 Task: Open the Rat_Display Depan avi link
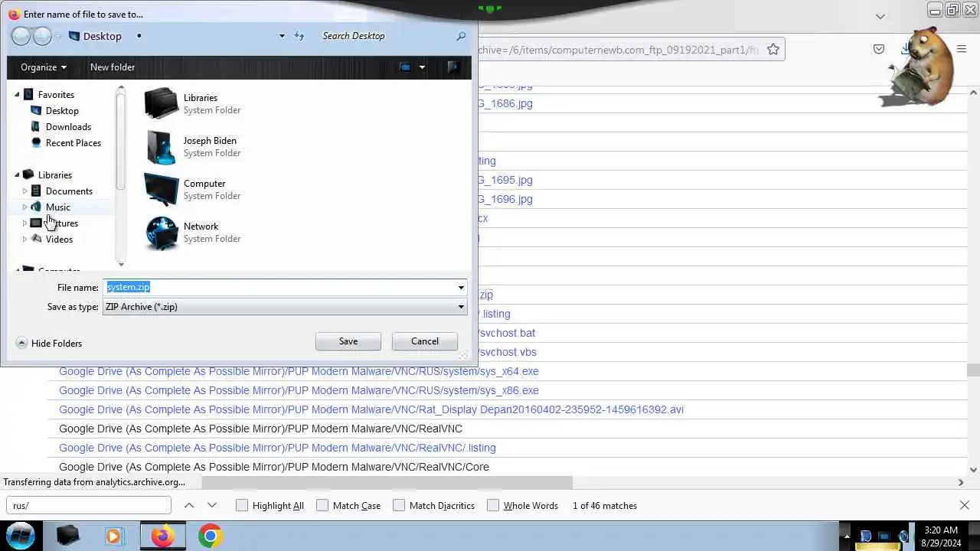click(x=371, y=409)
